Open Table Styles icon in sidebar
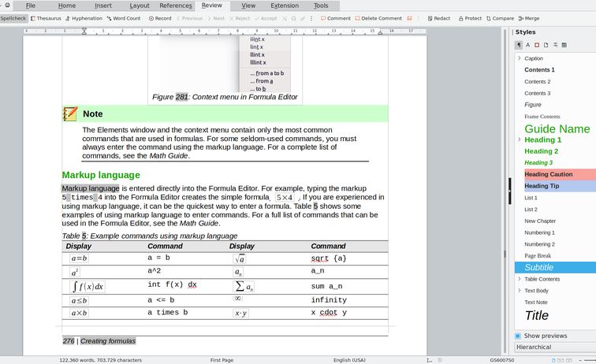 click(565, 45)
